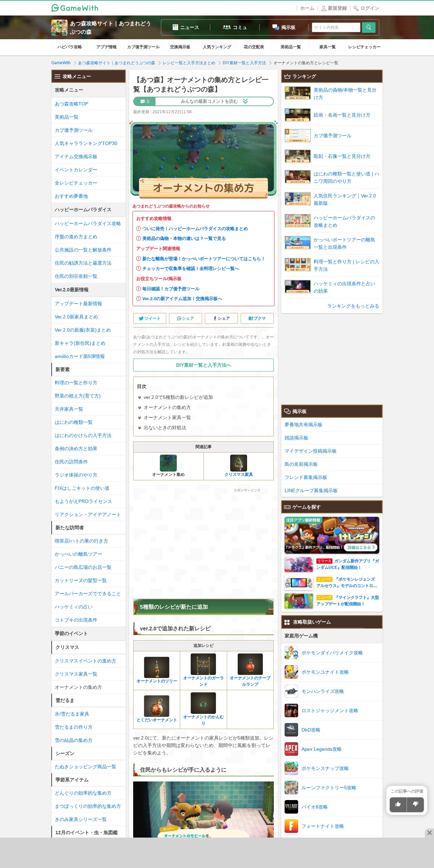Open はにわの種類一覧と使い道 ranking link
The height and width of the screenshot is (868, 434).
click(x=346, y=177)
